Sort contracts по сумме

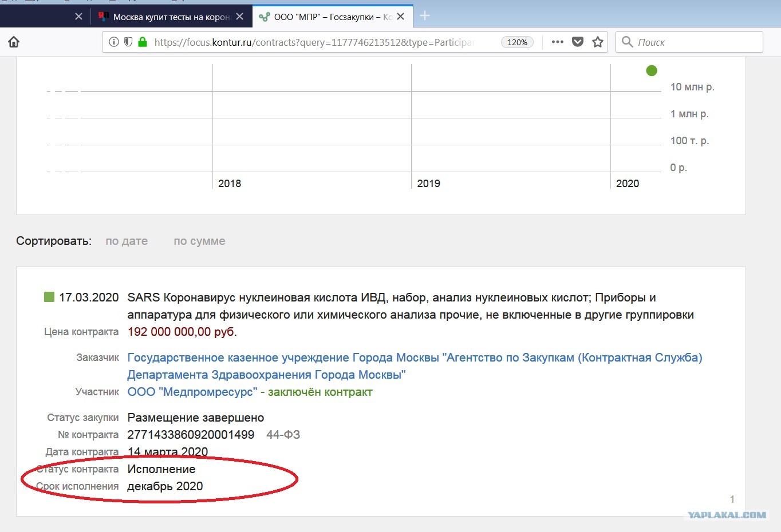pos(199,241)
